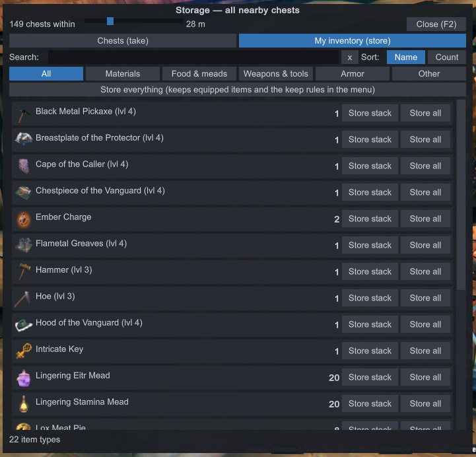This screenshot has width=476, height=457.
Task: Store all Hammer items
Action: 425,272
